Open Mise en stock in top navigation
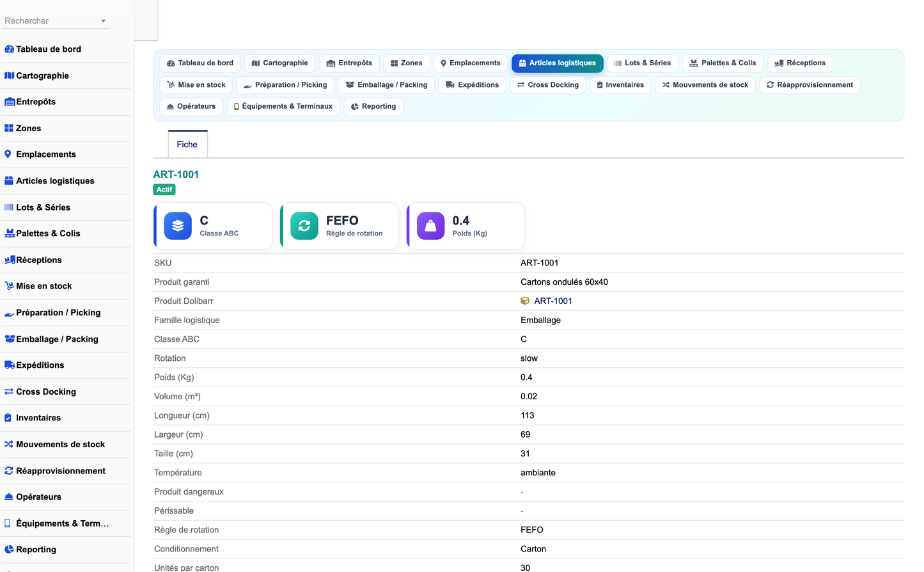 (196, 85)
